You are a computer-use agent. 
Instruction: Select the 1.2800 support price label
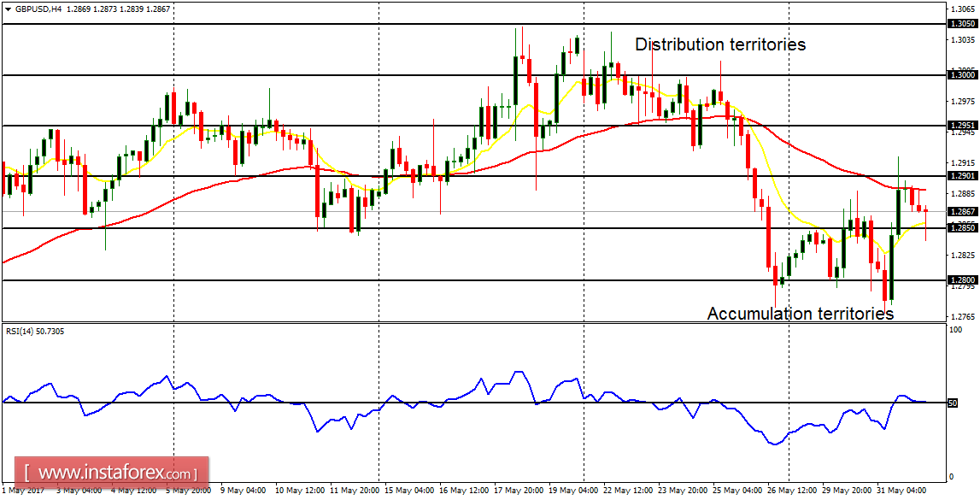point(964,280)
